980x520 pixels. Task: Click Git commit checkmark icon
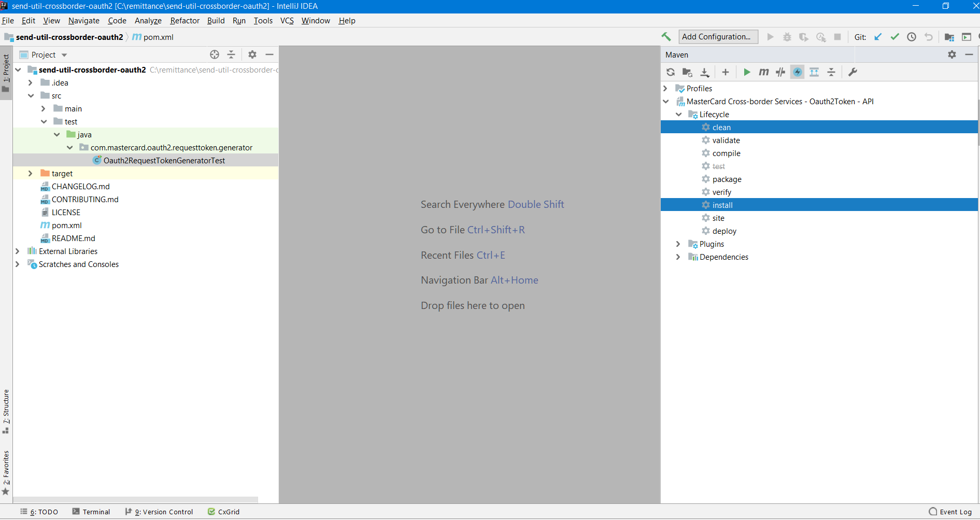[x=894, y=37]
